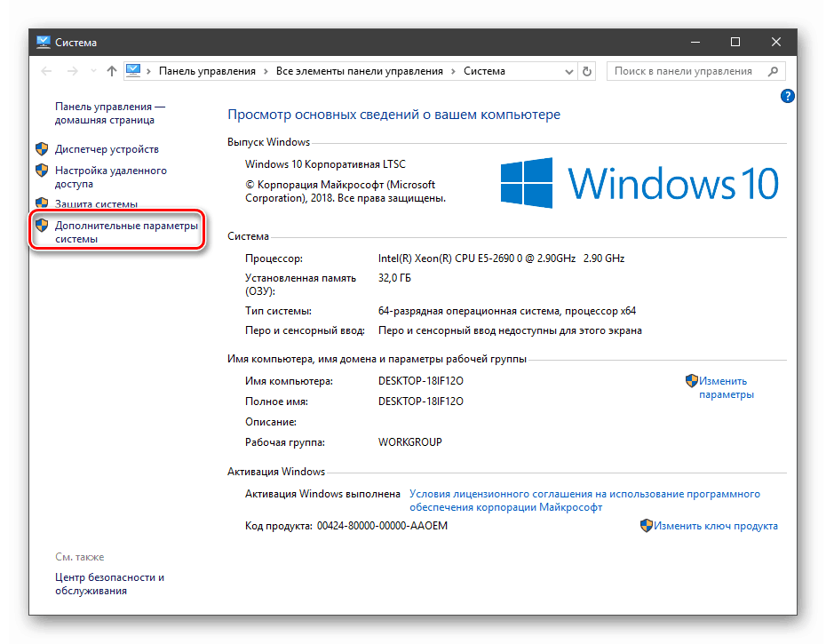Maximize the Система window
The height and width of the screenshot is (644, 826).
point(735,42)
